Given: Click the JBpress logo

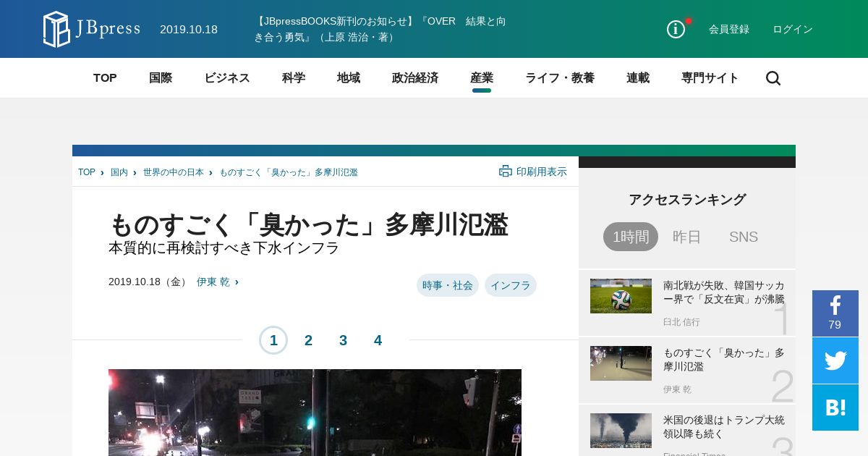Looking at the screenshot, I should [x=91, y=29].
